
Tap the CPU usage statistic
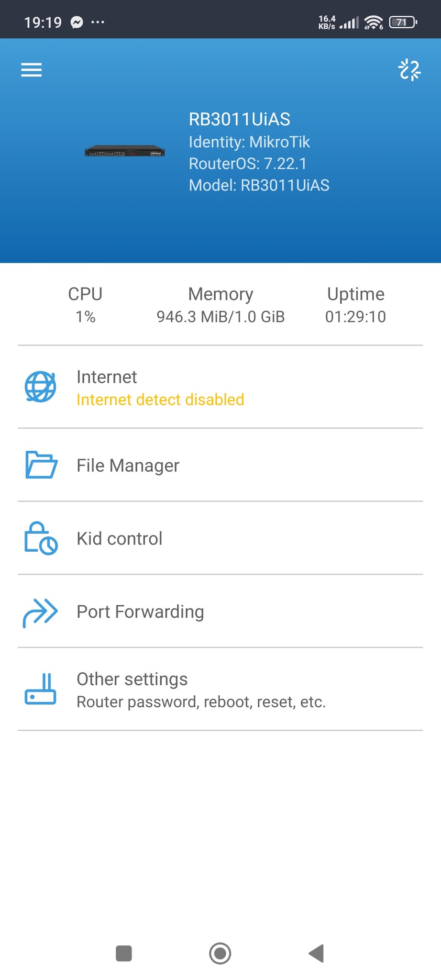tap(85, 305)
